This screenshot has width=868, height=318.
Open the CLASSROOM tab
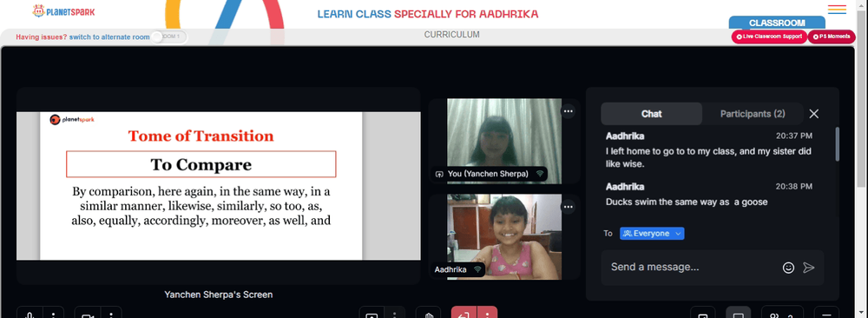coord(777,23)
